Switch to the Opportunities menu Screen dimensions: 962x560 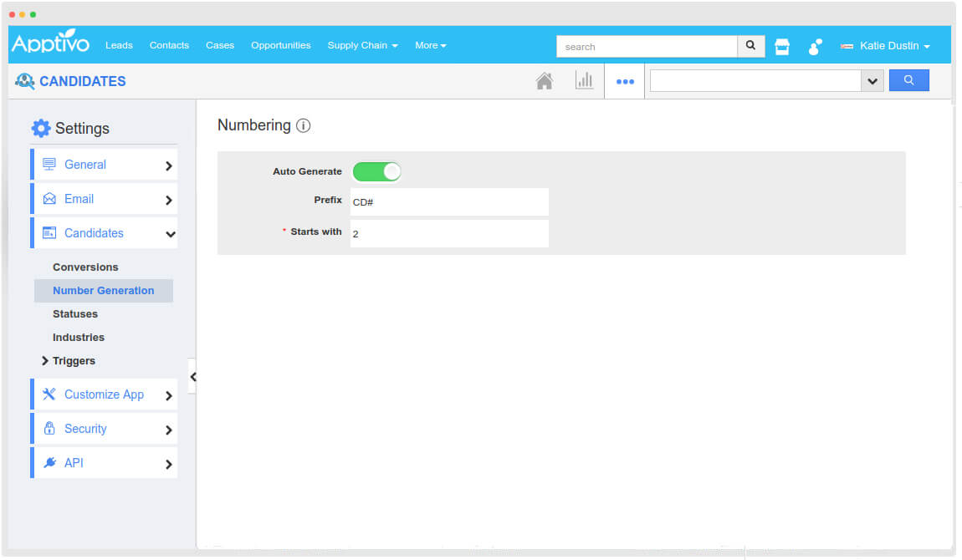[x=280, y=45]
